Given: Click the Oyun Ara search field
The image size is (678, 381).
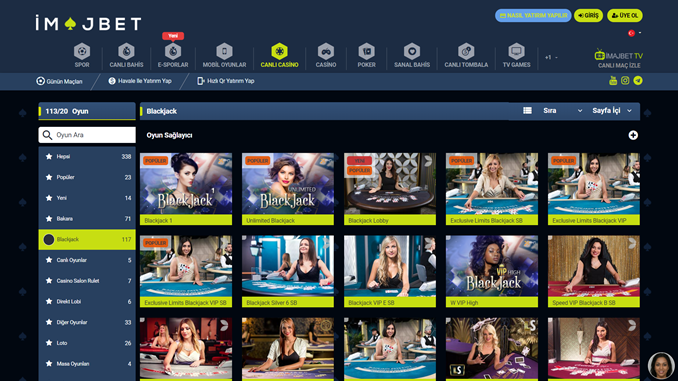Looking at the screenshot, I should tap(87, 135).
